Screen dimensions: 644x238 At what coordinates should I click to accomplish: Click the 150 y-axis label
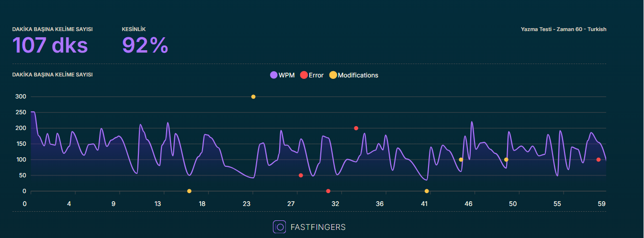(x=21, y=144)
